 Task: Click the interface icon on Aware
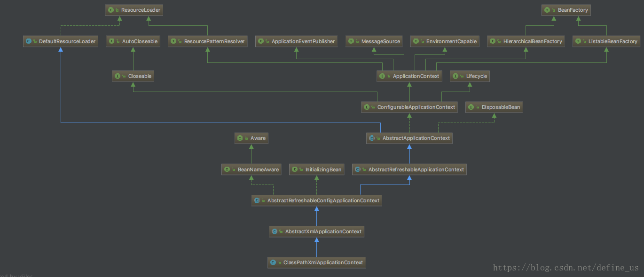coord(240,138)
